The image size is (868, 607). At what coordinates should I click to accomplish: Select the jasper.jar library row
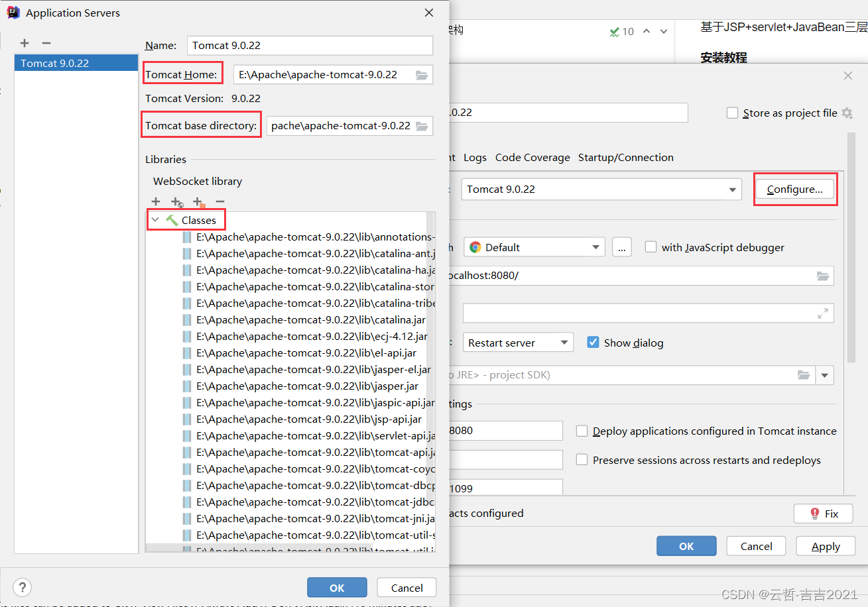[x=290, y=386]
